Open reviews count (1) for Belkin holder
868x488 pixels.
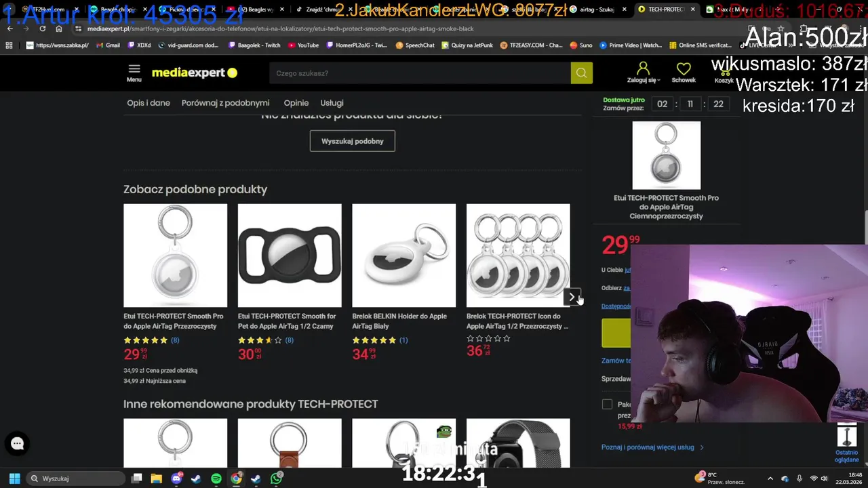point(403,340)
